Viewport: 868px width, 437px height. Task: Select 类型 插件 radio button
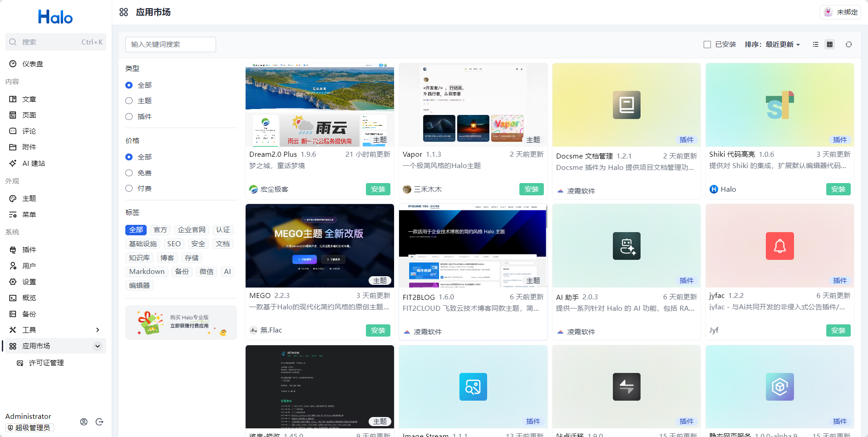tap(129, 117)
